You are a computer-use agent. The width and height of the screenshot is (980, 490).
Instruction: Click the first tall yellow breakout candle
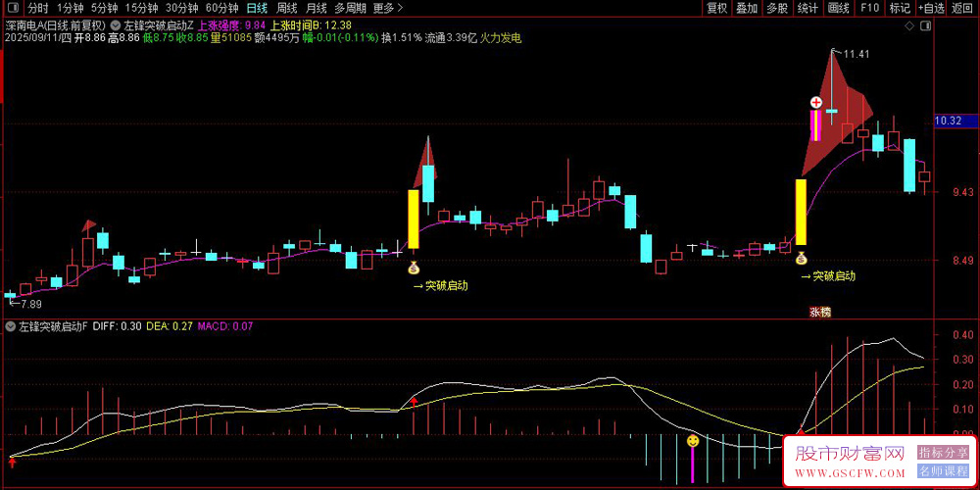(x=414, y=219)
